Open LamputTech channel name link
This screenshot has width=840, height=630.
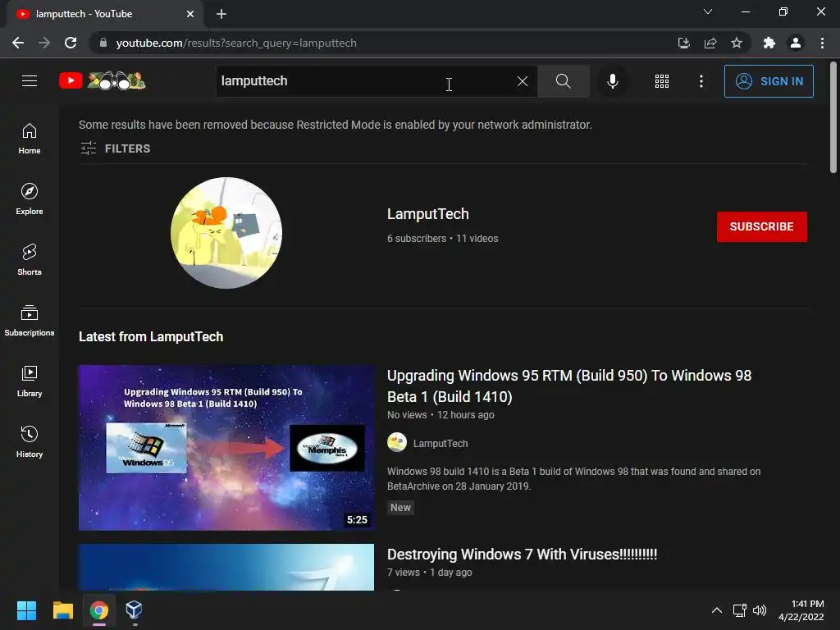428,214
